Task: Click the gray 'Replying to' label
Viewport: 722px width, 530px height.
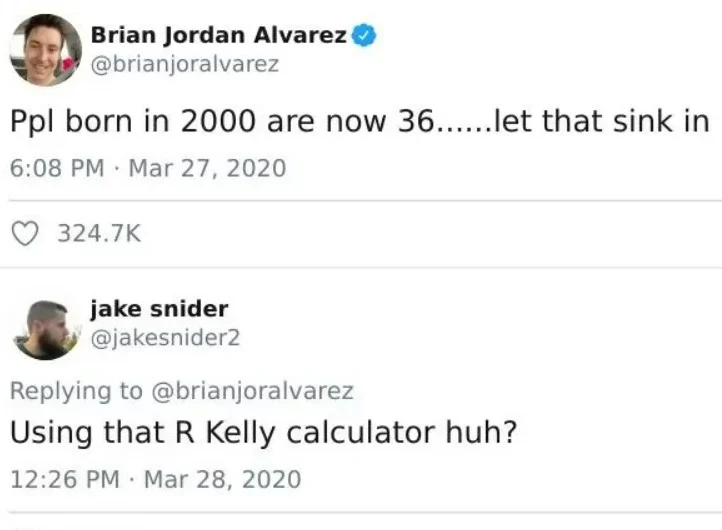Action: [x=76, y=391]
